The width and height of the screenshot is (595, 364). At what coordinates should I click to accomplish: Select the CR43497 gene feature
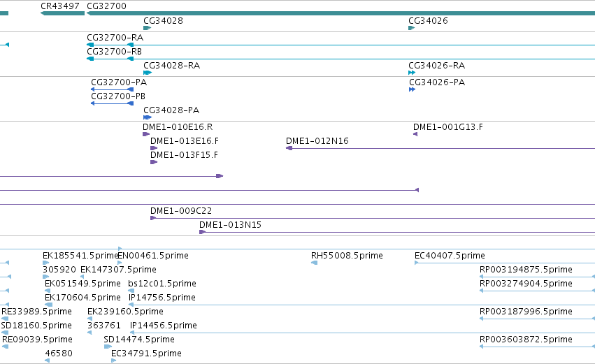pyautogui.click(x=63, y=13)
